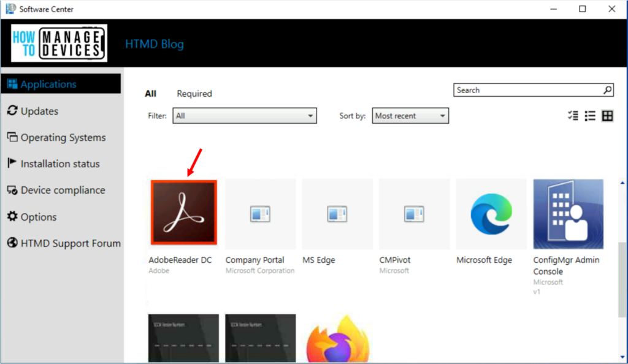Click the Company Portal app name
The width and height of the screenshot is (628, 364).
click(255, 260)
